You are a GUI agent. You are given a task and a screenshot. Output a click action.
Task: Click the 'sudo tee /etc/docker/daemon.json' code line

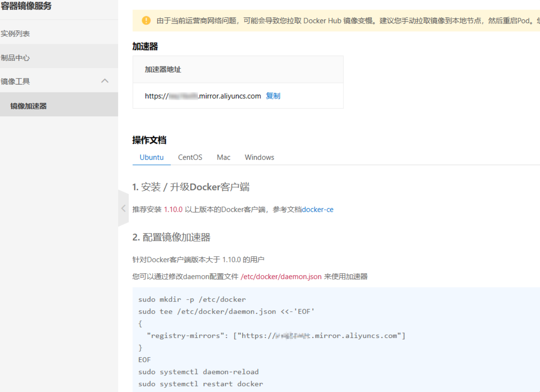(227, 311)
